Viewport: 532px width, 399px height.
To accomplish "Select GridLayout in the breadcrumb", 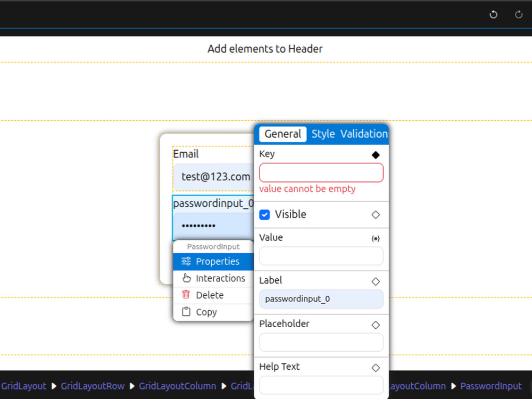I will [23, 386].
